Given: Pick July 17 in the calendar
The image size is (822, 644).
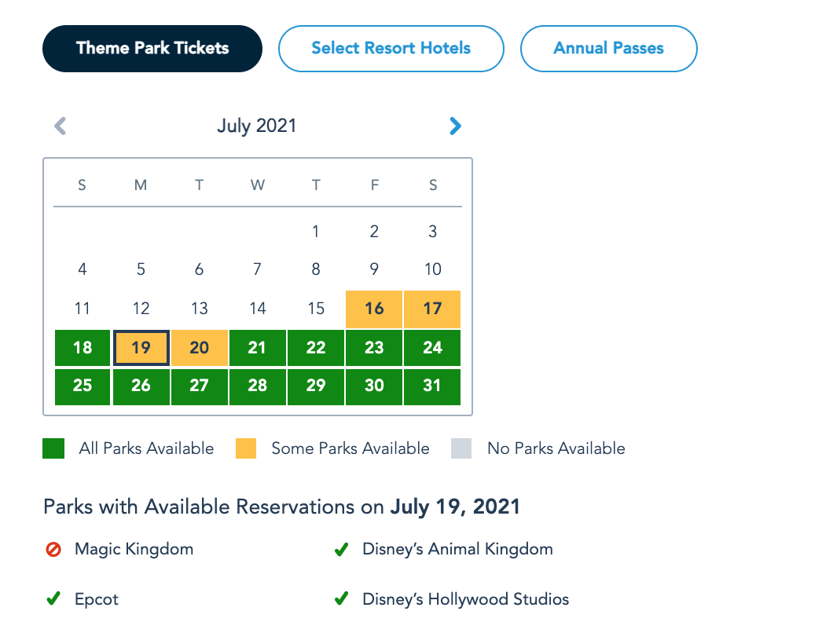Looking at the screenshot, I should tap(432, 309).
